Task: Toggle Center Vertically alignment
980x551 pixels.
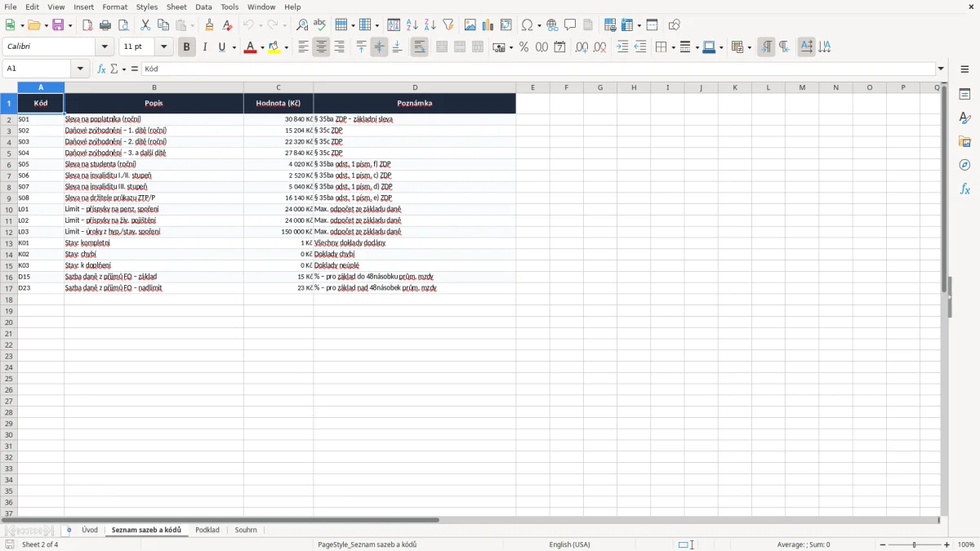Action: pos(380,47)
